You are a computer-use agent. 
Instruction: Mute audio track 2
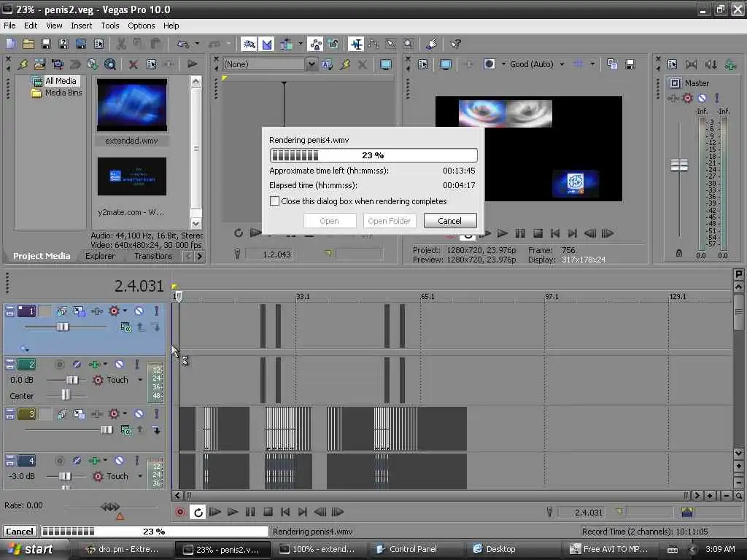(x=119, y=365)
